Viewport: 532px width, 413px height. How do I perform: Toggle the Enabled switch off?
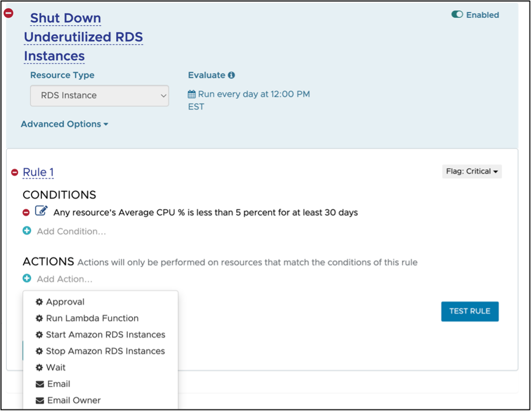(457, 15)
